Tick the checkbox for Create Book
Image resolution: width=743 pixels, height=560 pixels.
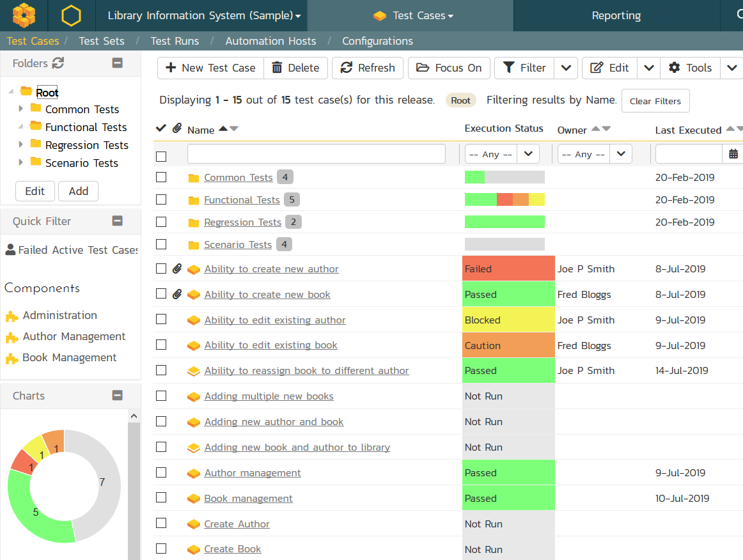click(161, 548)
